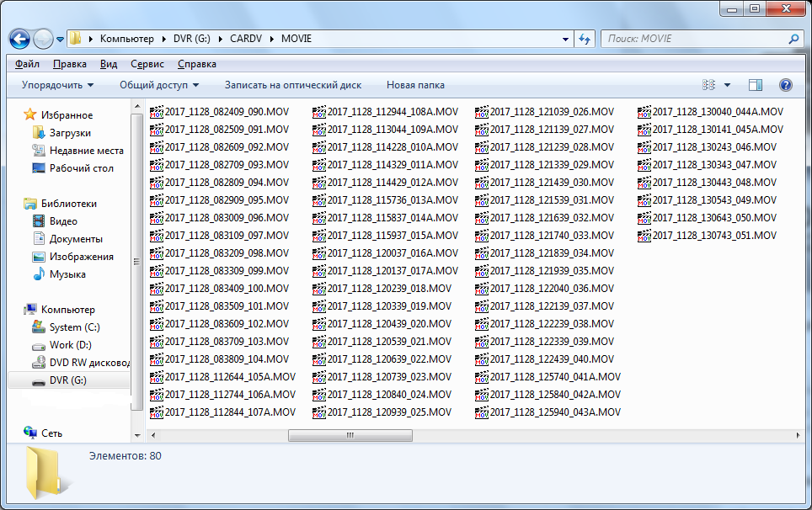Click the horizontal scrollbar thumb

(350, 436)
